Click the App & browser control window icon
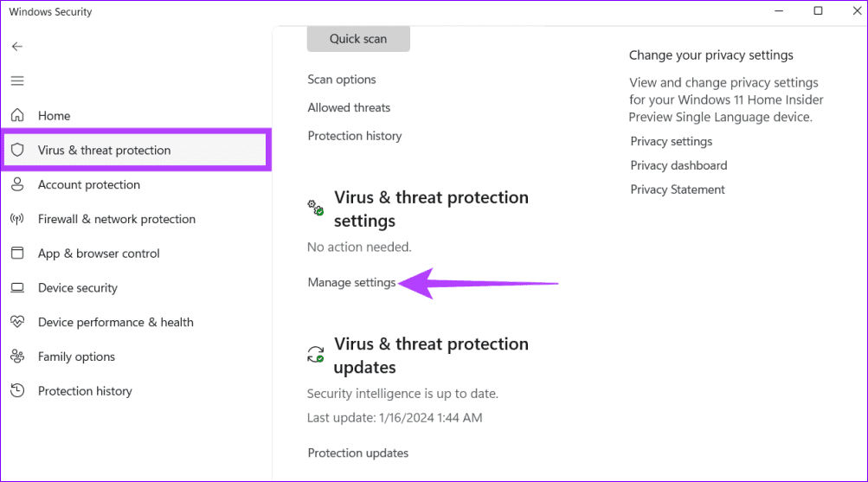Viewport: 868px width, 482px height. [17, 254]
